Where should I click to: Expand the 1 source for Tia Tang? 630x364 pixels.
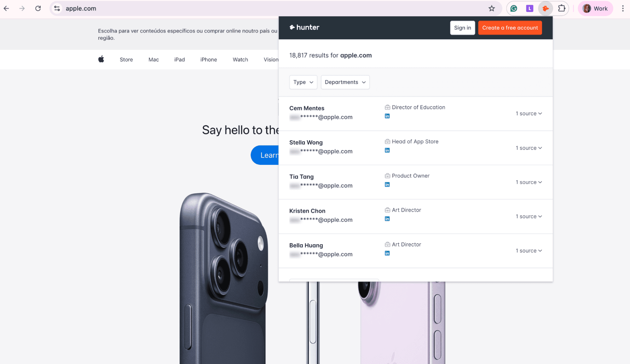529,182
